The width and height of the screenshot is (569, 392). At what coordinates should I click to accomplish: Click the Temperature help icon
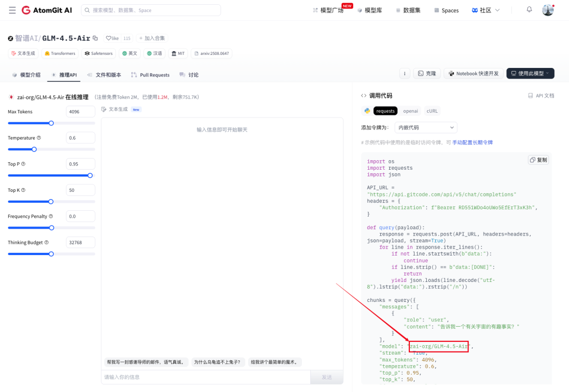click(x=39, y=138)
